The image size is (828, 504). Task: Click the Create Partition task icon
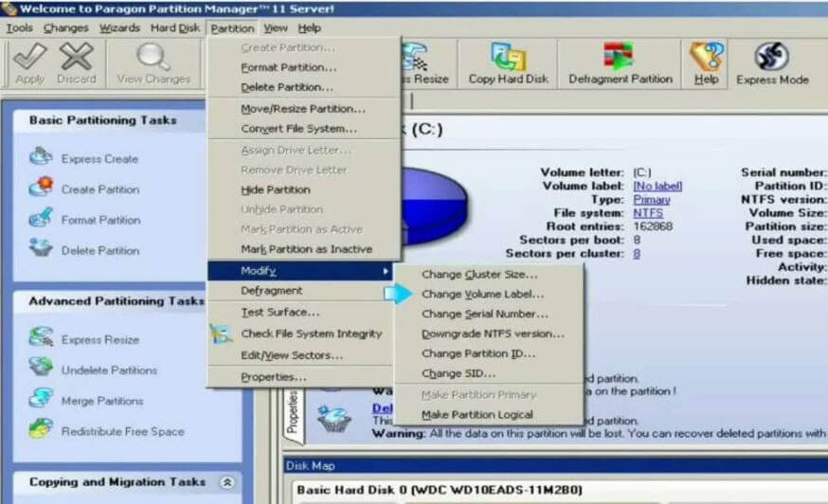point(41,187)
